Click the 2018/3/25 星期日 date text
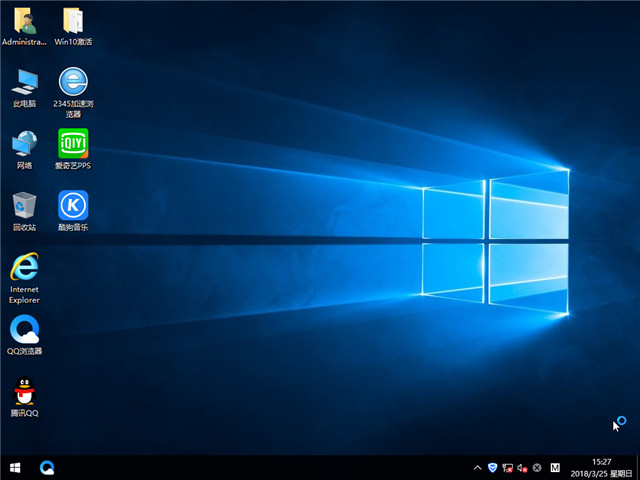The image size is (640, 480). 602,473
